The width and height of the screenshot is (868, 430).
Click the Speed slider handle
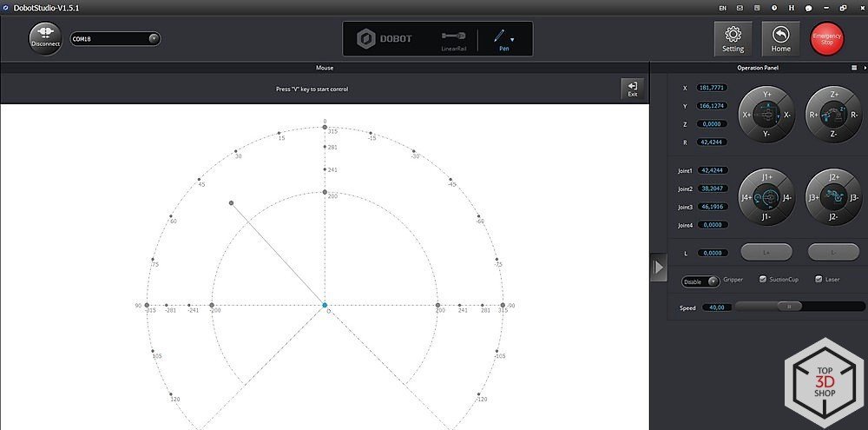[x=789, y=307]
